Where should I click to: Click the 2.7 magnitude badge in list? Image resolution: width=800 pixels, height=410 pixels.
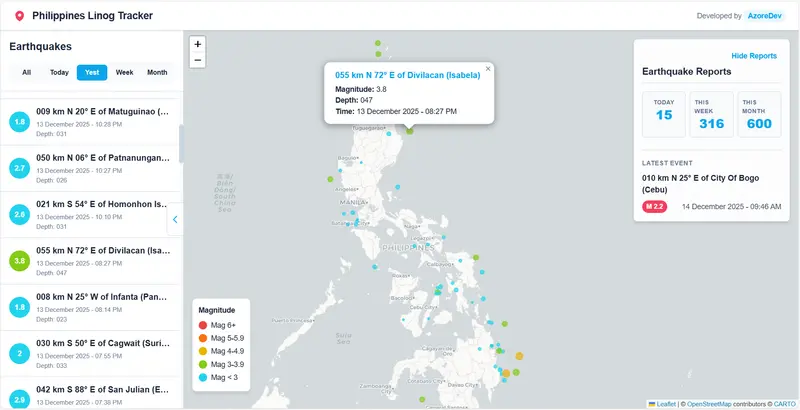pyautogui.click(x=20, y=168)
